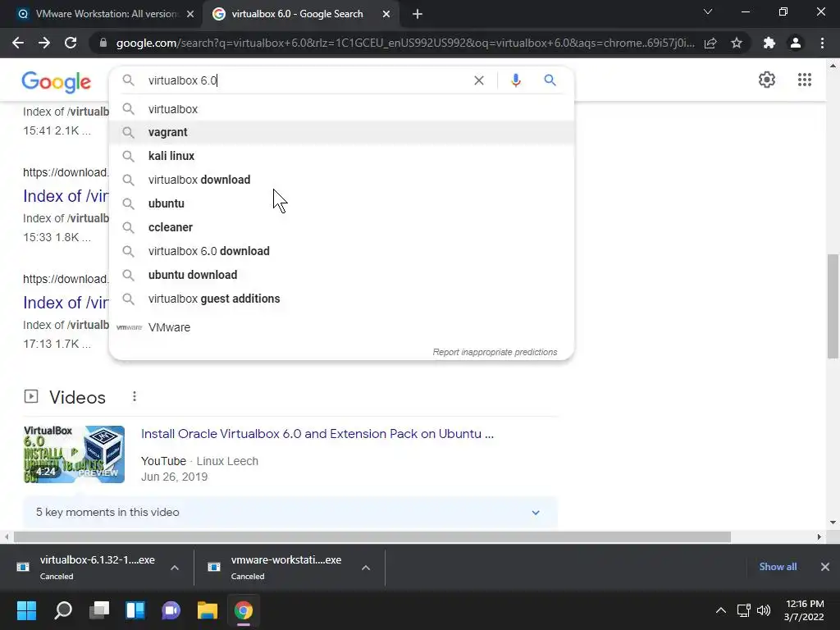
Task: Choose 'kali linux' suggestion
Action: 341,156
